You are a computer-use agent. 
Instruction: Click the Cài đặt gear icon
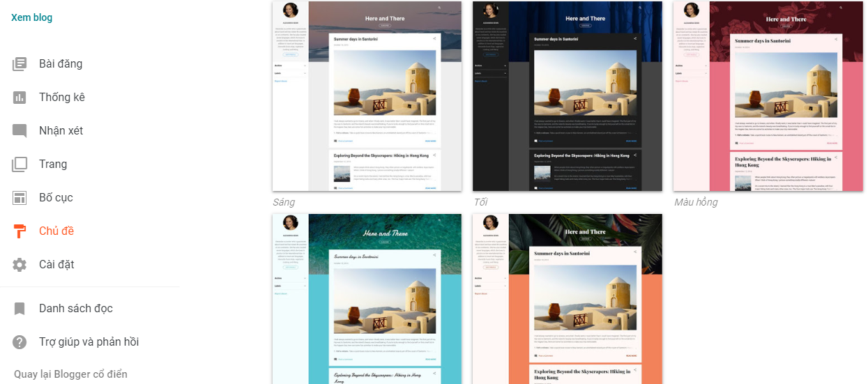(x=20, y=265)
